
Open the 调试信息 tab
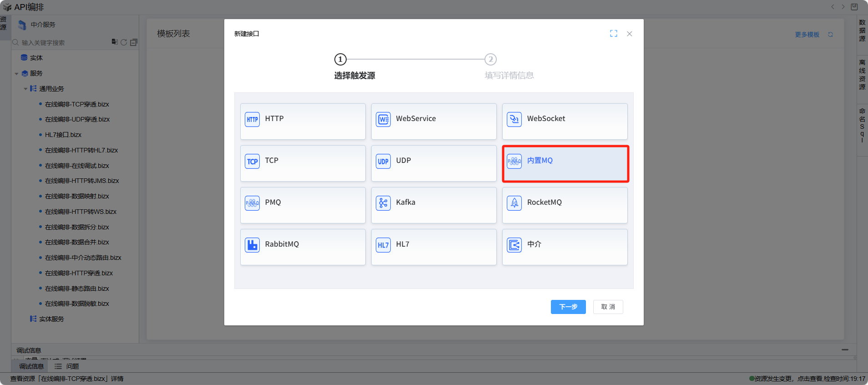click(x=31, y=366)
